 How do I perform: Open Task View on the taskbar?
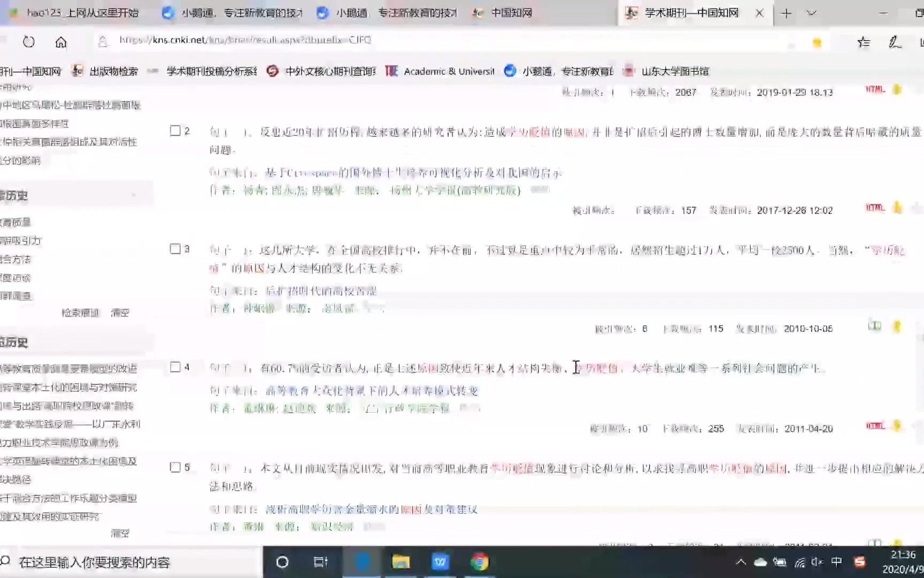[x=320, y=562]
